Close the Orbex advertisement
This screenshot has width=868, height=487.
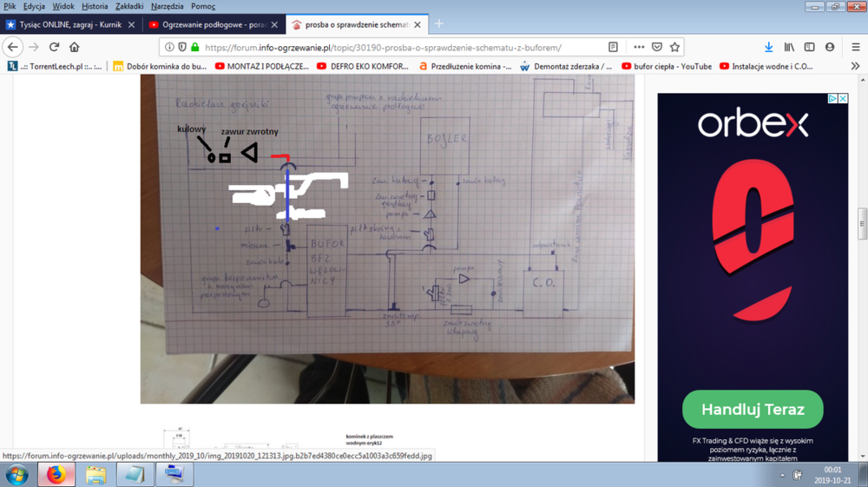[x=842, y=99]
